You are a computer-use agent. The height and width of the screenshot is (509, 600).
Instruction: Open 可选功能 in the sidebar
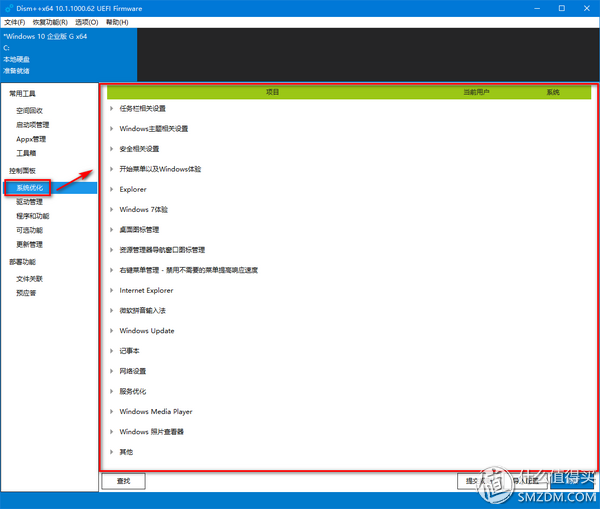[29, 230]
